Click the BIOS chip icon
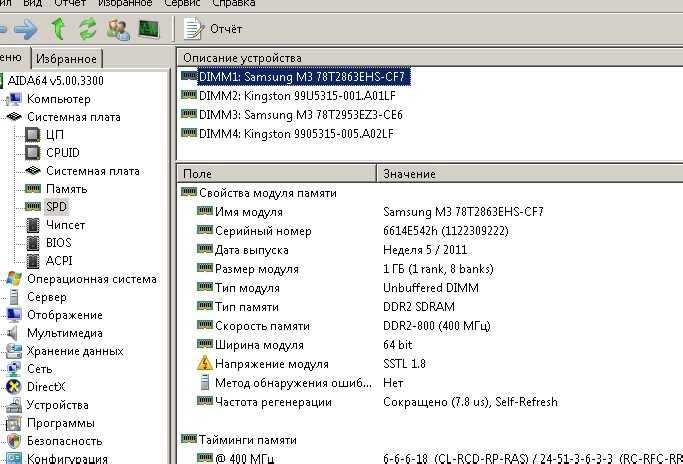Viewport: 683px width, 464px height. pyautogui.click(x=33, y=243)
